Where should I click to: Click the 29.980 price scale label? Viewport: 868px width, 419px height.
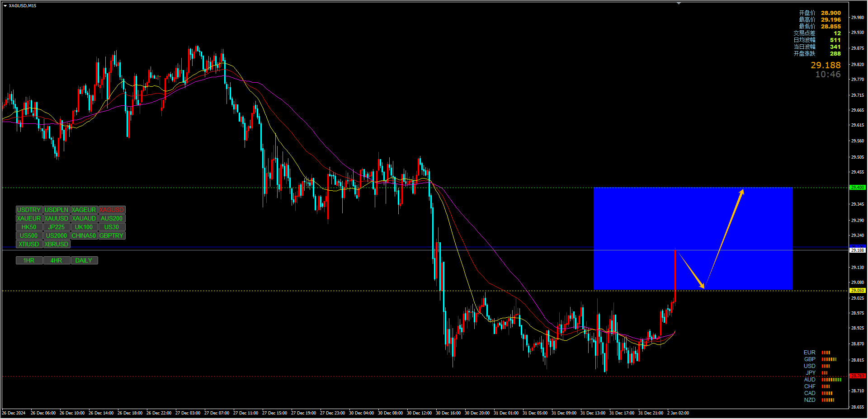click(x=858, y=18)
